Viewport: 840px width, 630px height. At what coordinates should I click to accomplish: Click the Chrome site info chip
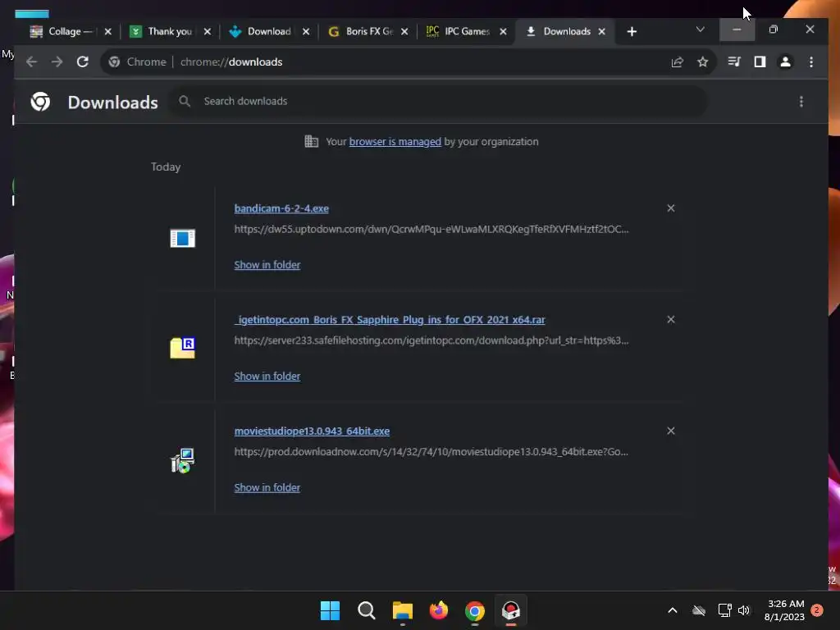(138, 62)
